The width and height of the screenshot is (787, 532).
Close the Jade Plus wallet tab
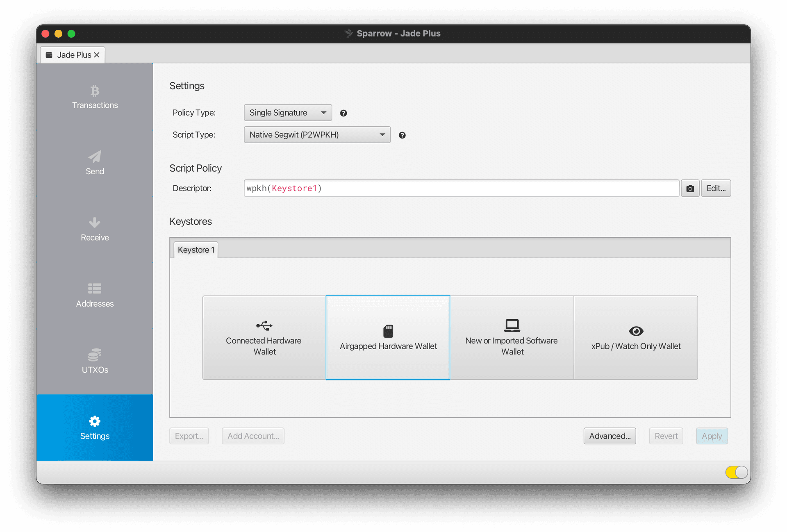click(97, 55)
